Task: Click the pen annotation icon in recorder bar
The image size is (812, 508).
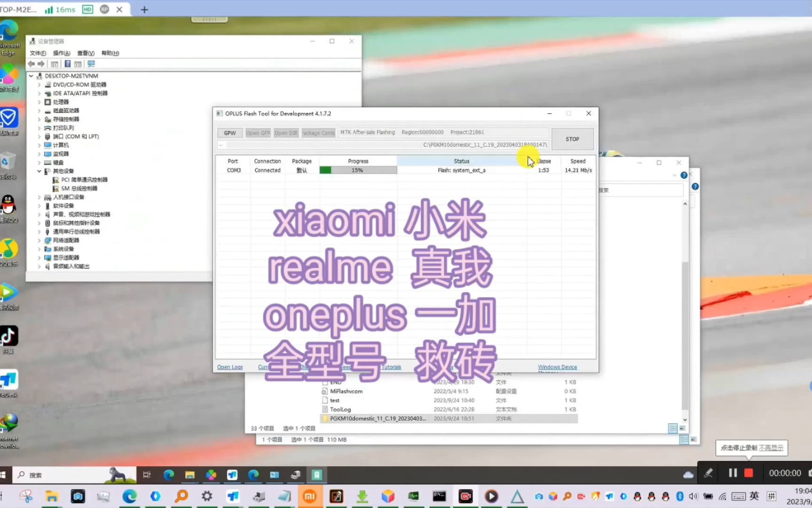Action: [708, 473]
